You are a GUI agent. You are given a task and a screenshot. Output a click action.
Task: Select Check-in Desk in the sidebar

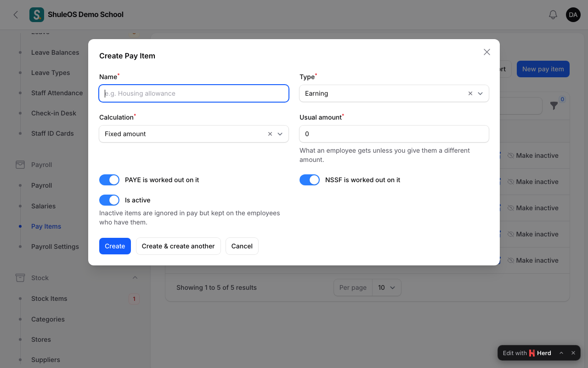54,113
